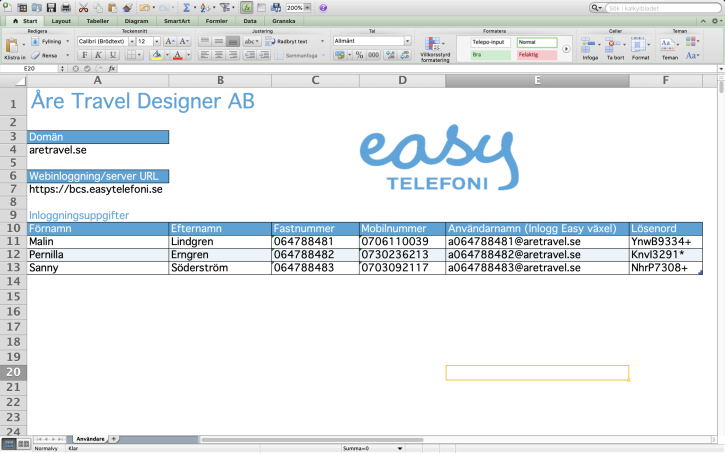This screenshot has height=453, width=725.
Task: Cut selection with the scissors icon
Action: pos(83,7)
